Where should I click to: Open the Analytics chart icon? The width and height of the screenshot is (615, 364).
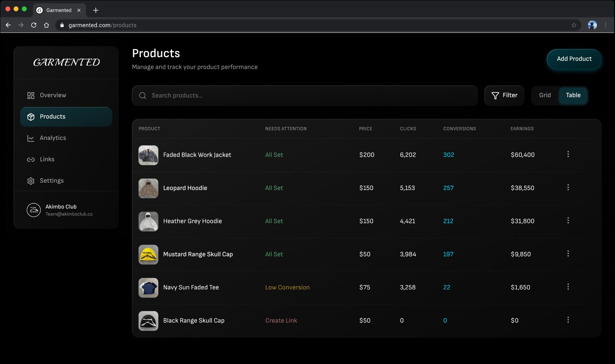click(x=31, y=138)
